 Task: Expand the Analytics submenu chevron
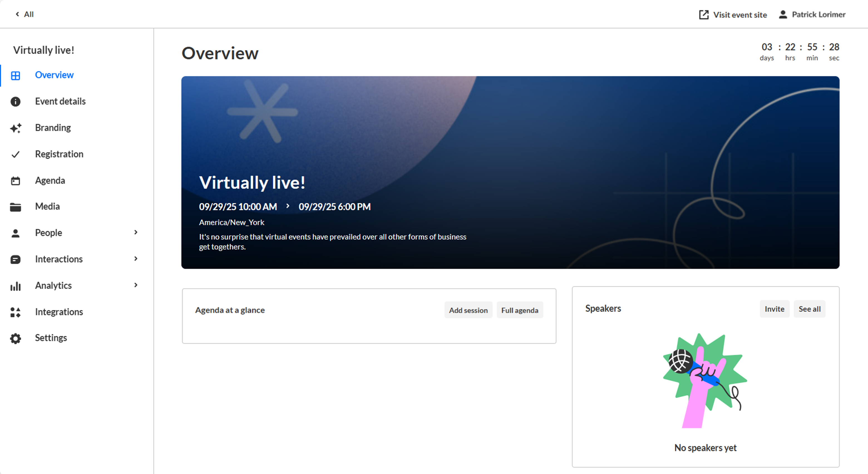click(136, 285)
